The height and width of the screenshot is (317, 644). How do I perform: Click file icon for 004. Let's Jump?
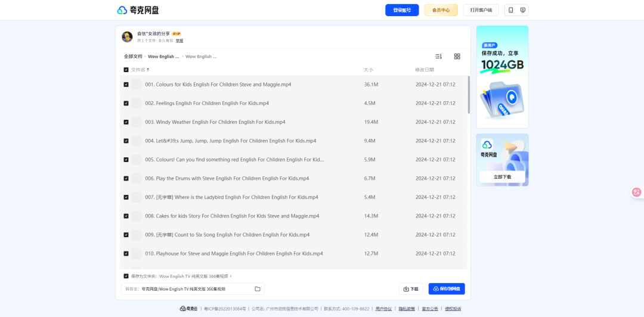[x=137, y=141]
